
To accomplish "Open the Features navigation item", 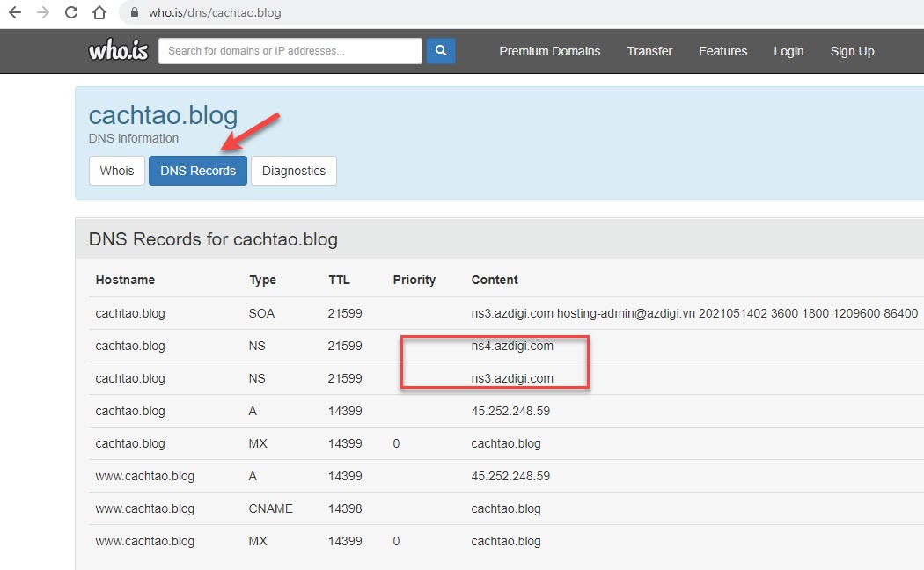I will coord(722,51).
